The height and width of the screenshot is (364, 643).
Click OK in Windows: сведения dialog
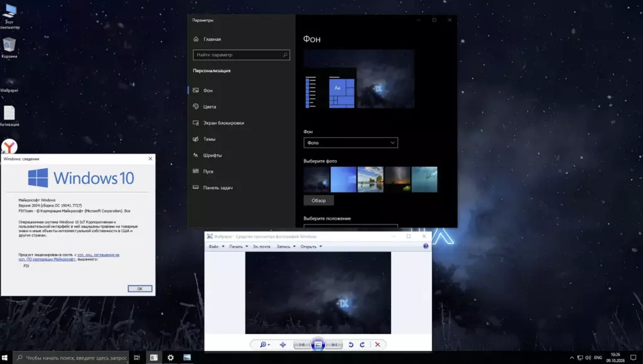coord(140,289)
